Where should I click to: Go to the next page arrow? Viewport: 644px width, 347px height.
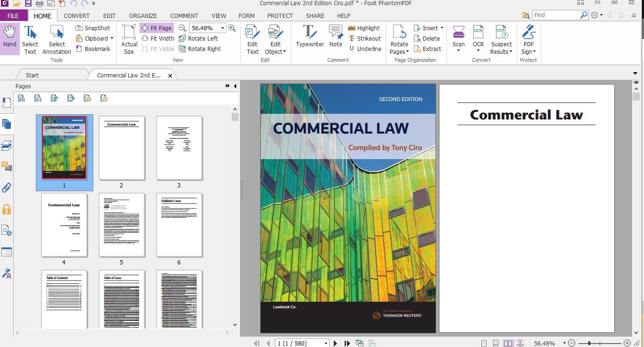[336, 343]
